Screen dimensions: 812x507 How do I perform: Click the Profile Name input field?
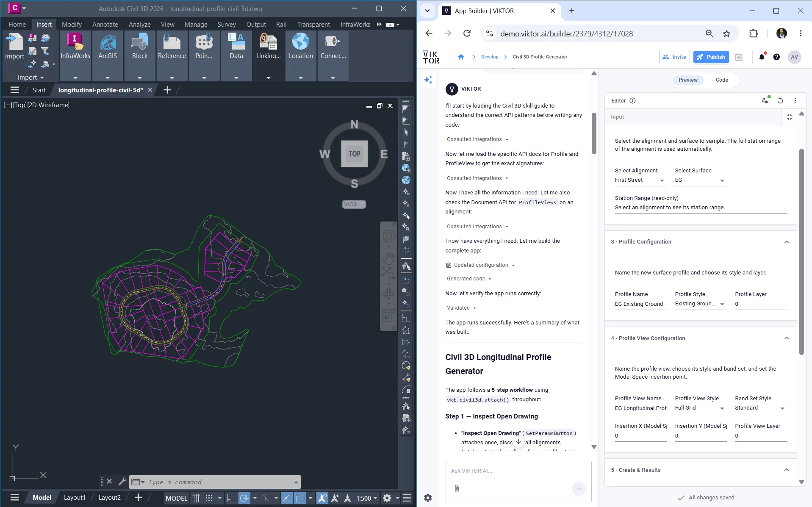[640, 304]
